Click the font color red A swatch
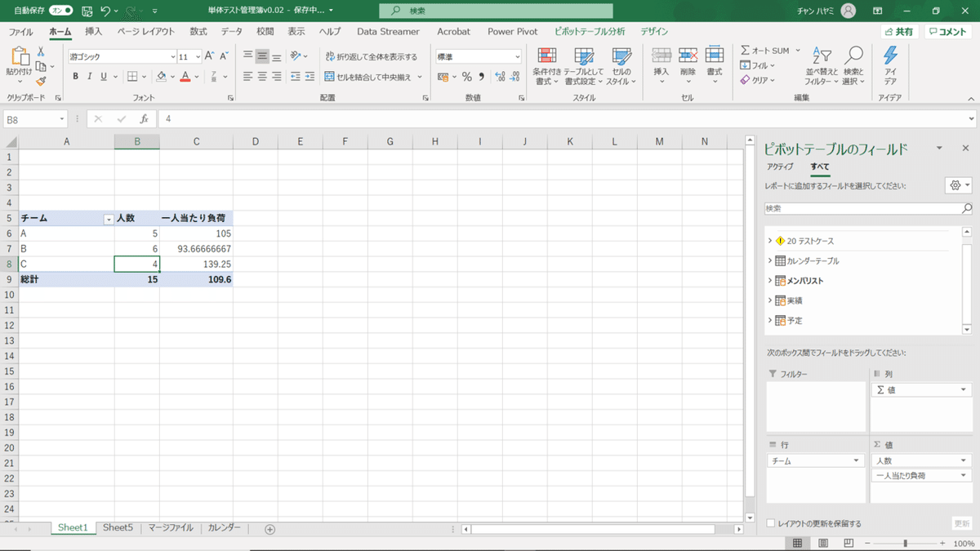Screen dimensions: 980x551 pos(185,77)
